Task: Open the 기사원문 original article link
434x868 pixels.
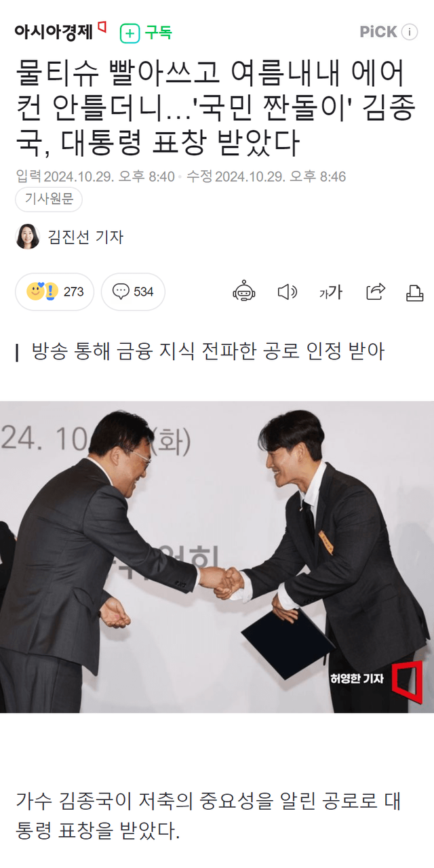Action: point(49,199)
